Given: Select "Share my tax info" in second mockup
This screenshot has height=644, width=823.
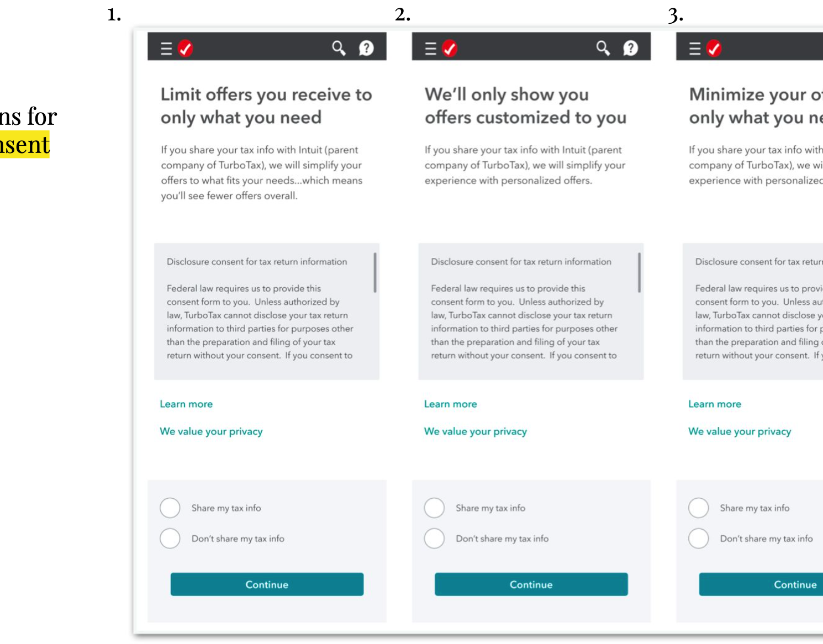Looking at the screenshot, I should click(434, 508).
